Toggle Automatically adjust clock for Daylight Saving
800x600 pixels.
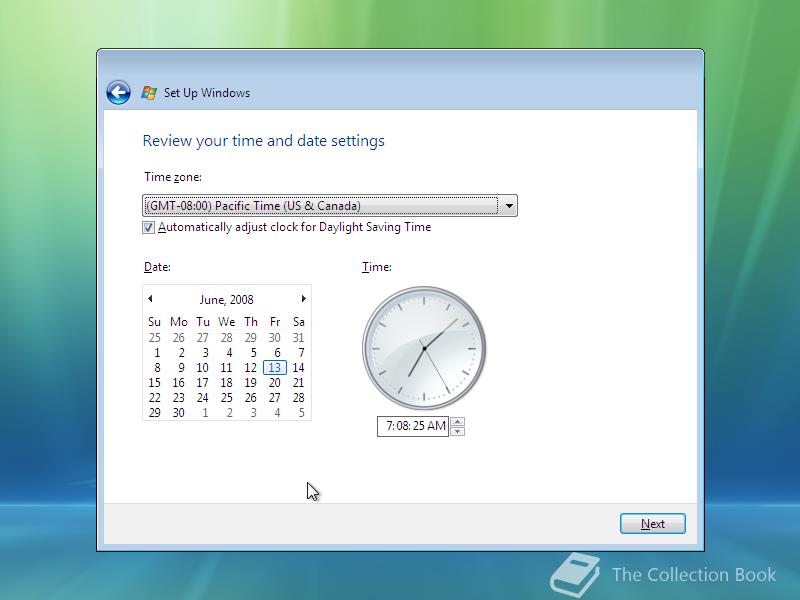coord(148,228)
